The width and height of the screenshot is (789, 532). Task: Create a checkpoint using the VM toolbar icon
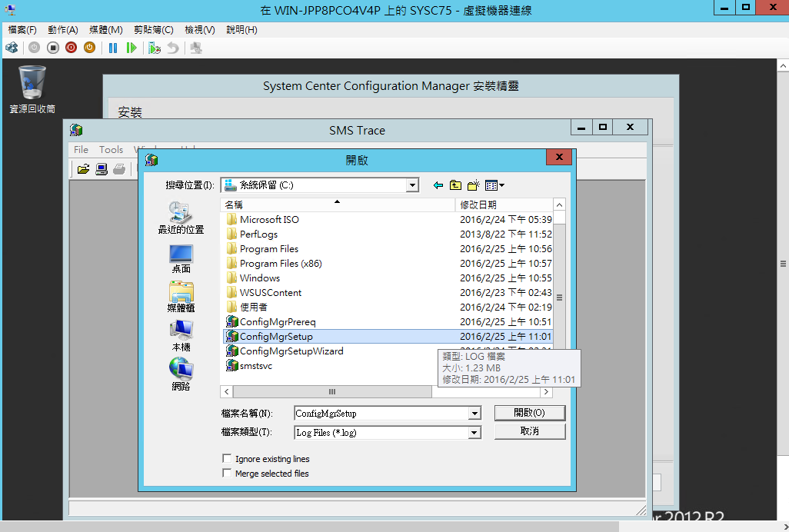155,48
